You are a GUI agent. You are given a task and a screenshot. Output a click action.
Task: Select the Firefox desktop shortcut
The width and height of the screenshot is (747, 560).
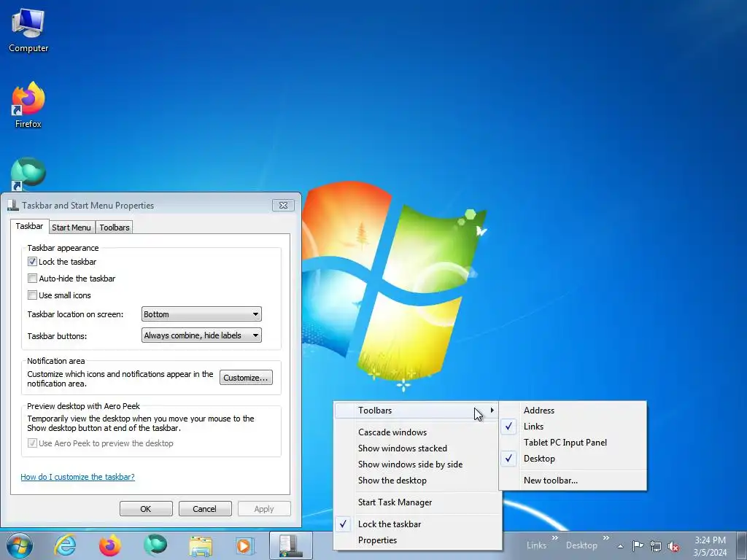(28, 105)
